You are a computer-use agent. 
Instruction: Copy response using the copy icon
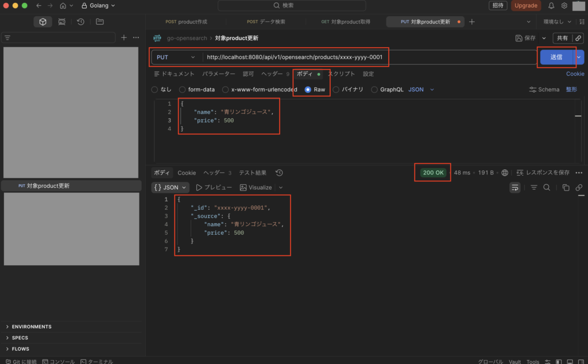(x=566, y=187)
